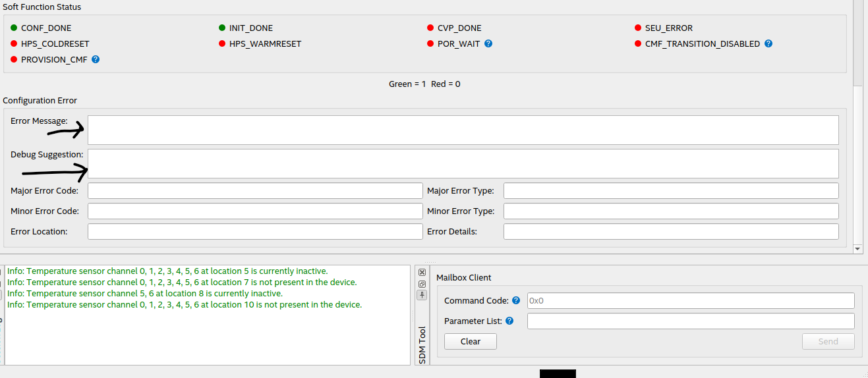The height and width of the screenshot is (378, 868).
Task: Select the Debug Suggestion text area
Action: (463, 163)
